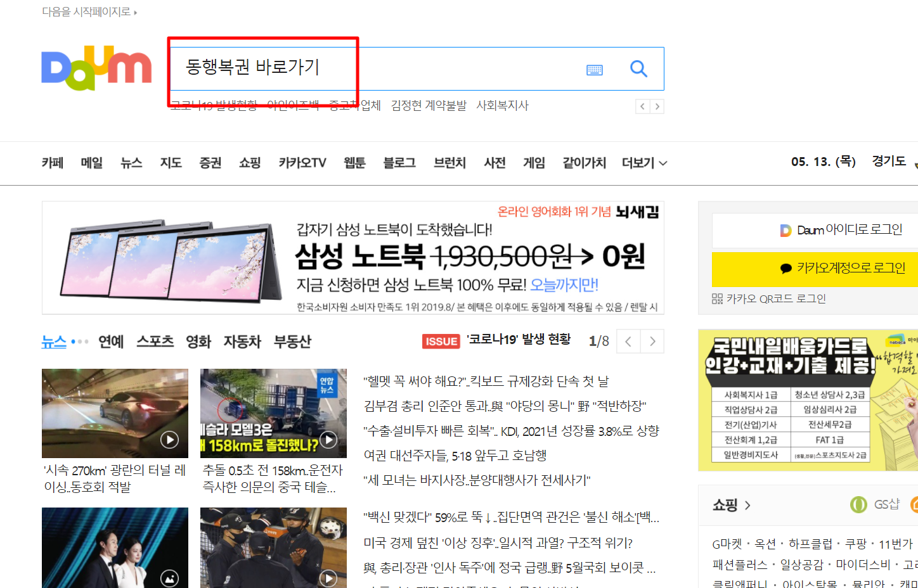Play video on baseball players thumbnail
918x588 pixels.
(328, 578)
